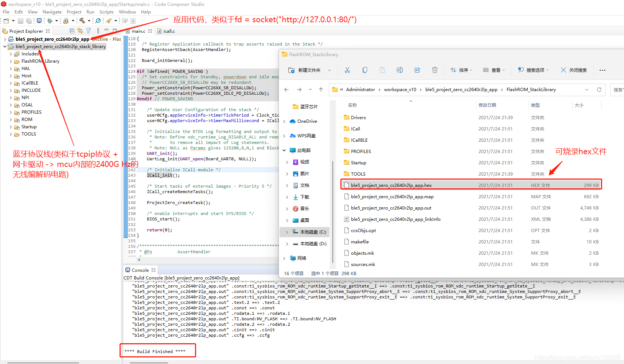Select ble5_project_zero_cc2640r2lp_app.hex file
624x364 pixels.
(471, 185)
